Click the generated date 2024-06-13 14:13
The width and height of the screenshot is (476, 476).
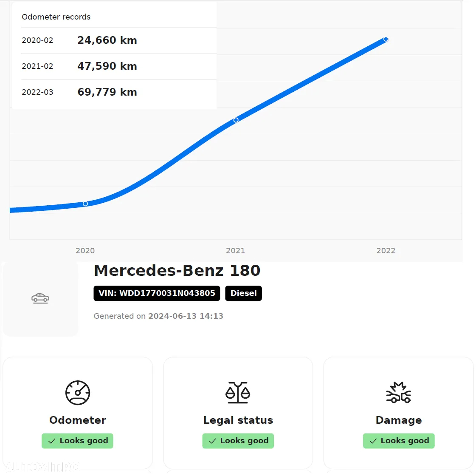[186, 316]
